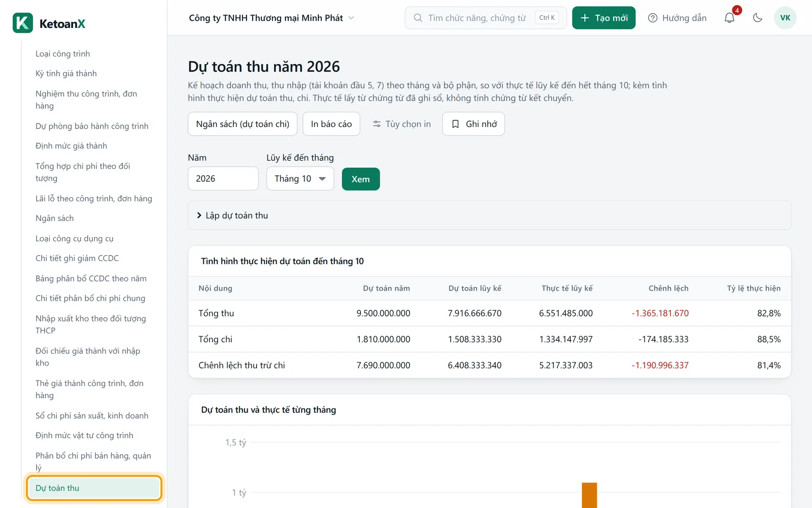
Task: Click the KetoanX logo icon
Action: point(23,23)
